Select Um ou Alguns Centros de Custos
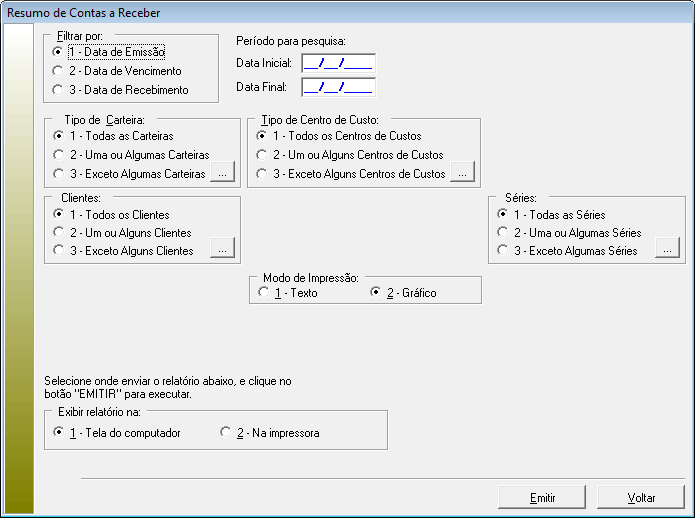 262,155
